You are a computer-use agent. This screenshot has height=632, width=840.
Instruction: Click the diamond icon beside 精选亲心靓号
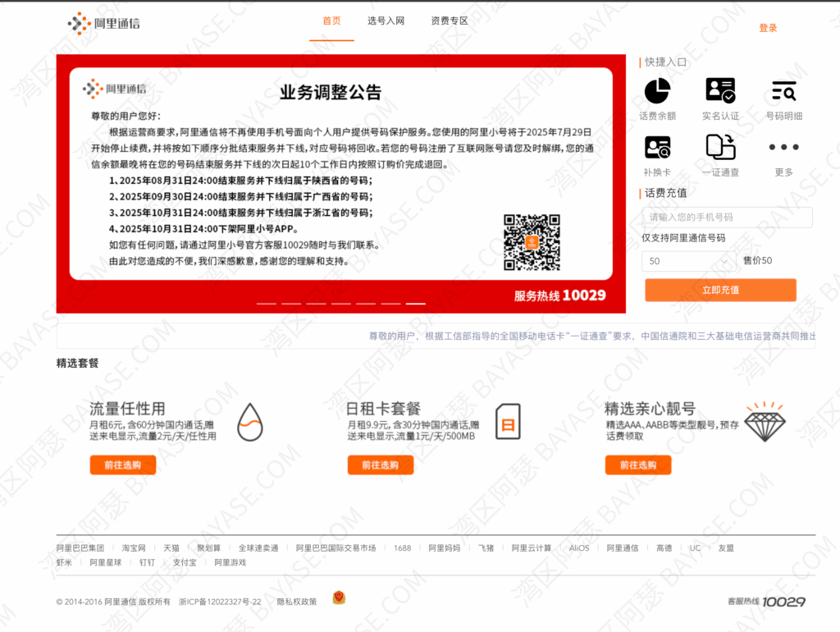pos(765,421)
